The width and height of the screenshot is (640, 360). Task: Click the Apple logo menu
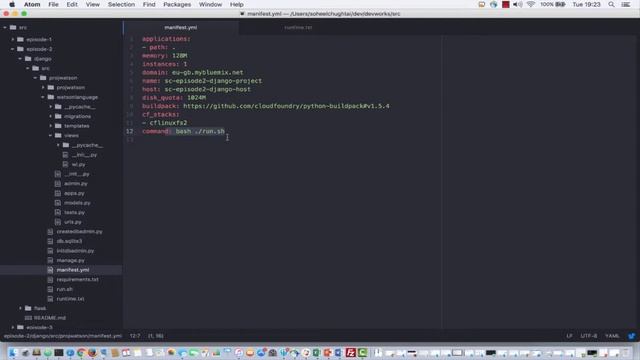[12, 4]
